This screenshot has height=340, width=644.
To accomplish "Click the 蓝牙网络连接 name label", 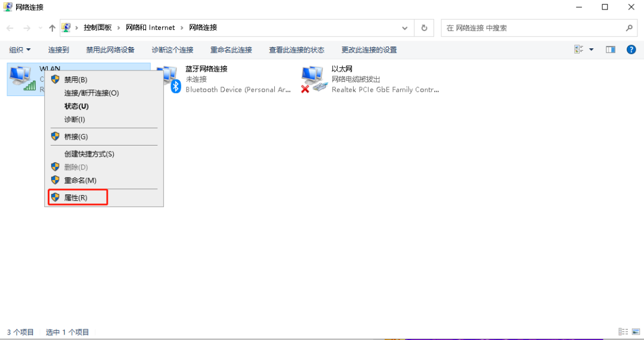I will 206,69.
